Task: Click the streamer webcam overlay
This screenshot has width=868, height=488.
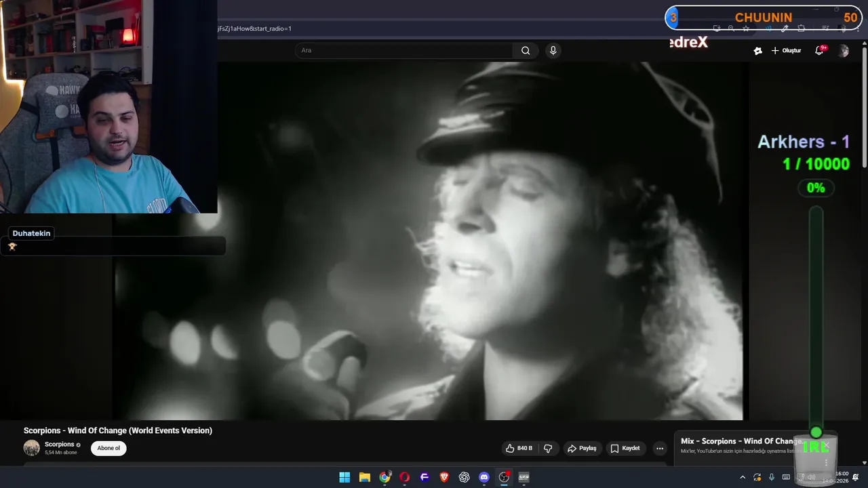Action: click(x=108, y=106)
